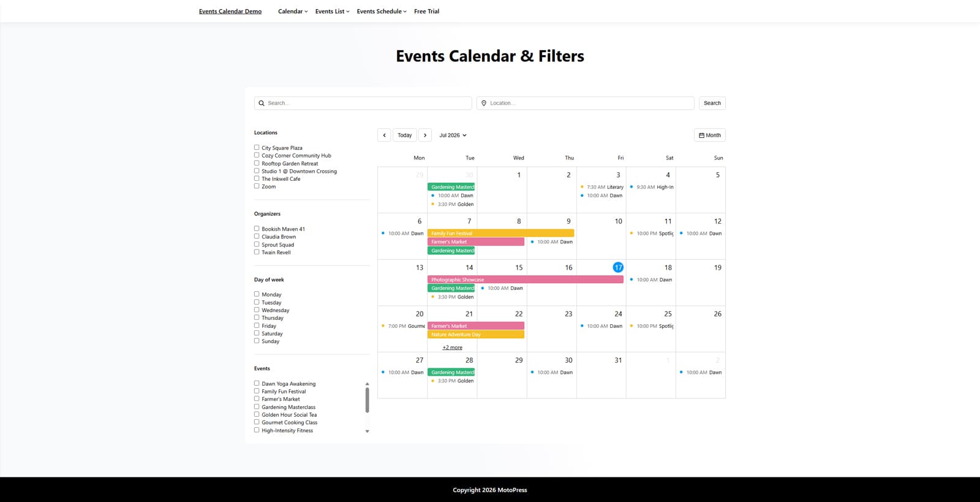Check organizer Bookish Maven 41
Viewport: 980px width, 502px height.
257,229
